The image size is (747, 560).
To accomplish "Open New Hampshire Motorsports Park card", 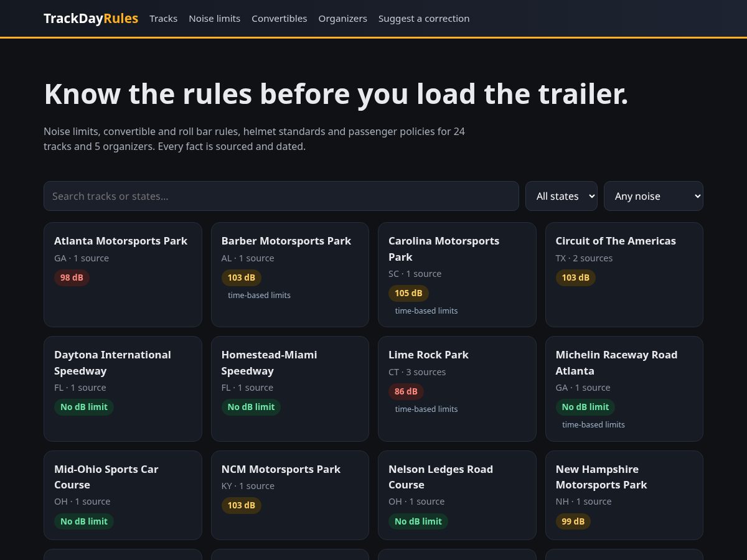I will (624, 495).
